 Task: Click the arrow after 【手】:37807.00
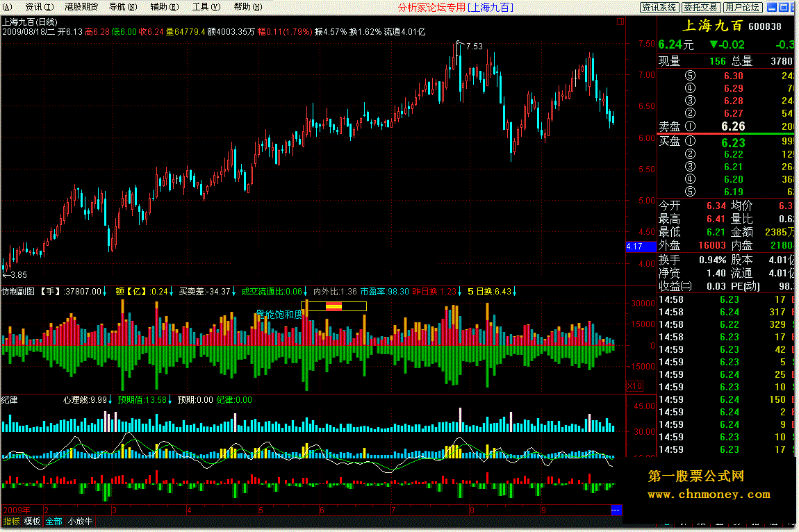(x=104, y=292)
